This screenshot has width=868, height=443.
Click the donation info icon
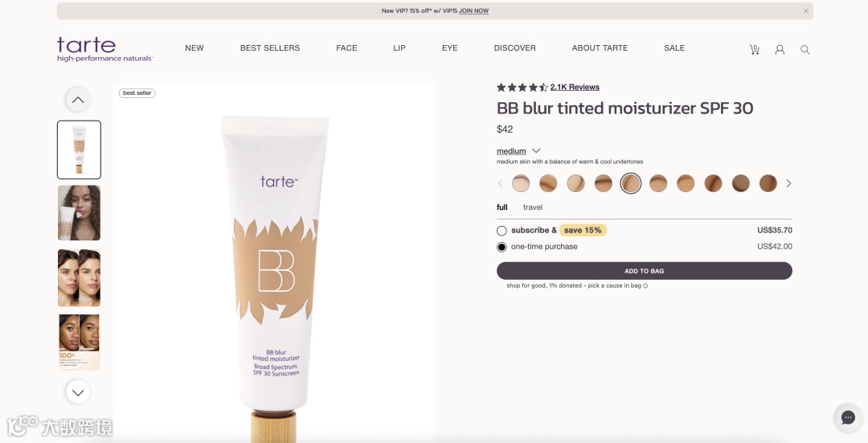[x=645, y=285]
